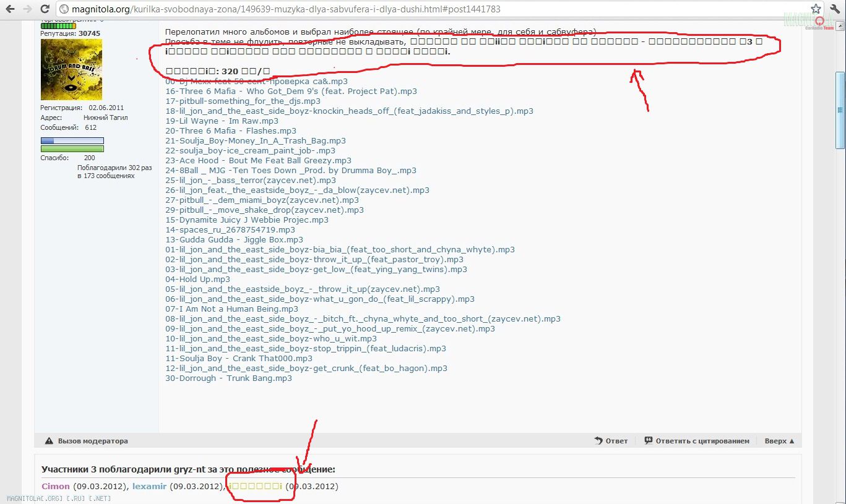This screenshot has height=504, width=846.
Task: Select '11-Soulja Boy - Crank That000.mp3' line
Action: (x=239, y=359)
